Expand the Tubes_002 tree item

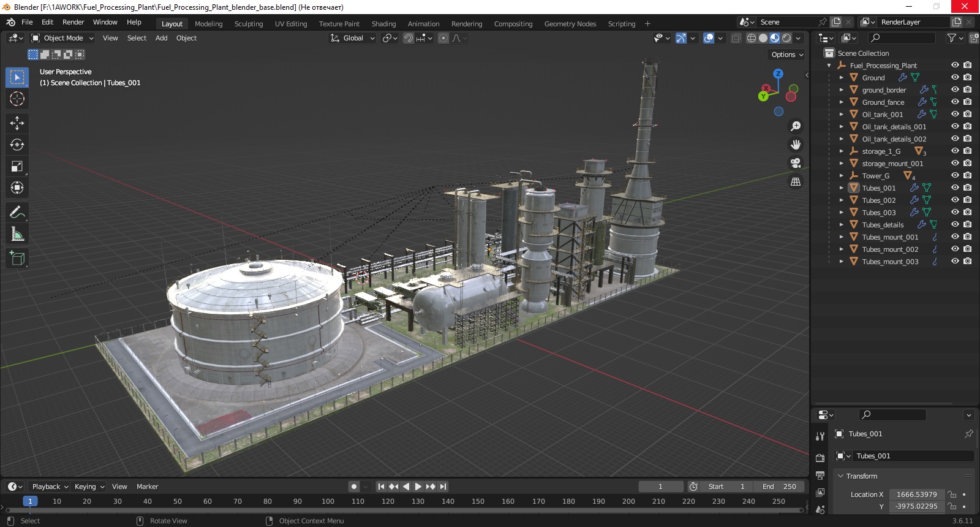point(842,200)
